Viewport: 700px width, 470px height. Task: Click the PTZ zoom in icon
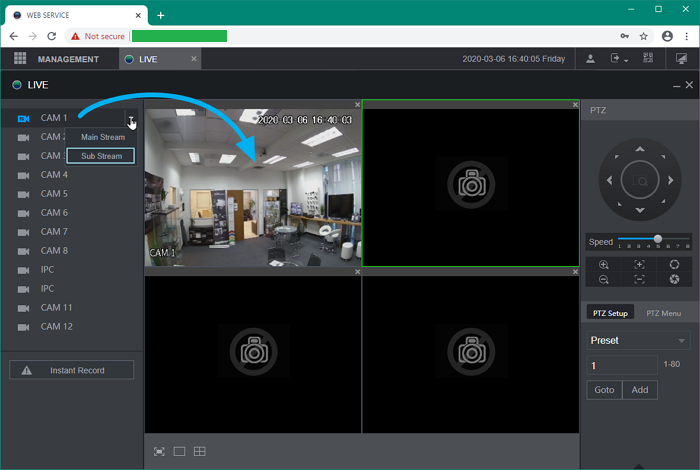tap(604, 265)
